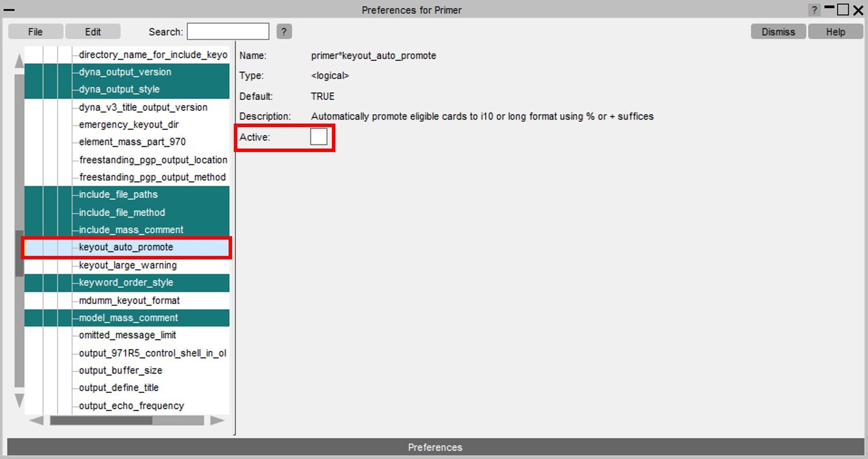Viewport: 868px width, 459px height.
Task: Select keyout_auto_promote preference
Action: (x=127, y=247)
